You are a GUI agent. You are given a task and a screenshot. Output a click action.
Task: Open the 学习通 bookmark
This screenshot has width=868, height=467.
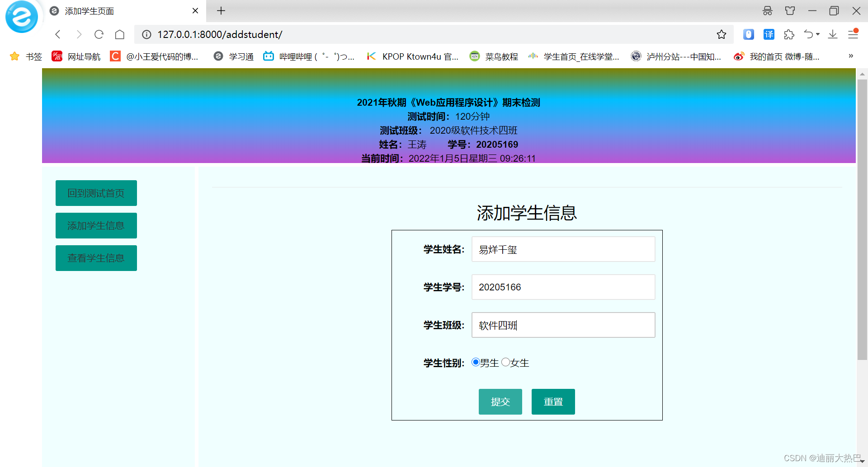coord(233,56)
